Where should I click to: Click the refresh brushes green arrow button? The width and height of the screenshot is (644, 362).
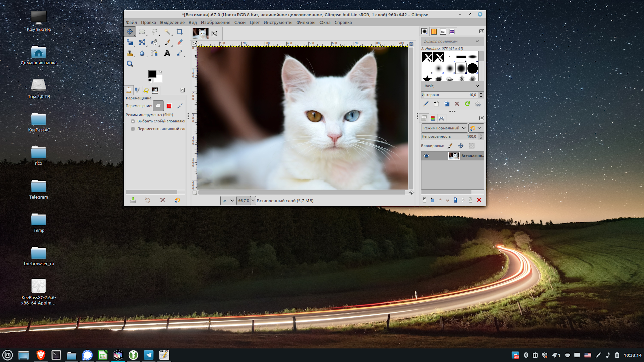[468, 104]
